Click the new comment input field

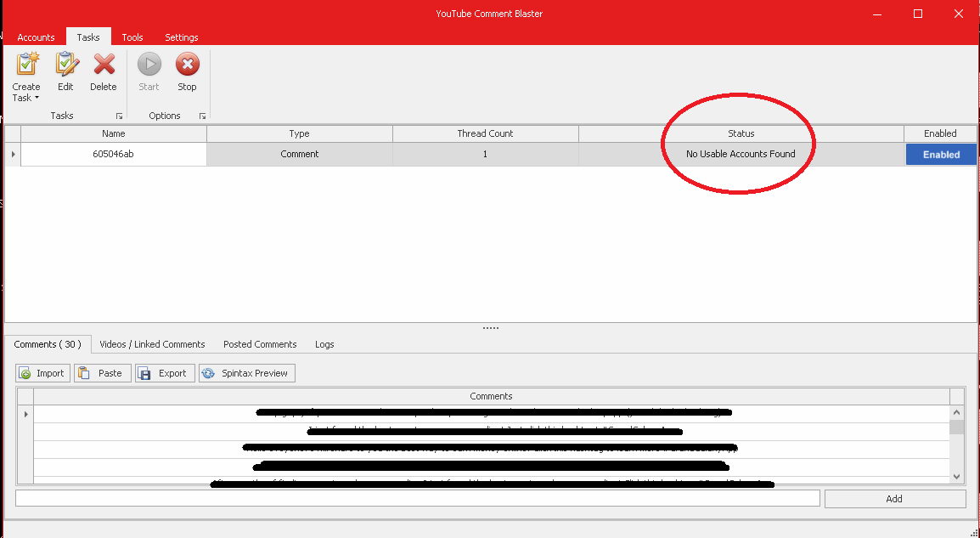(418, 498)
